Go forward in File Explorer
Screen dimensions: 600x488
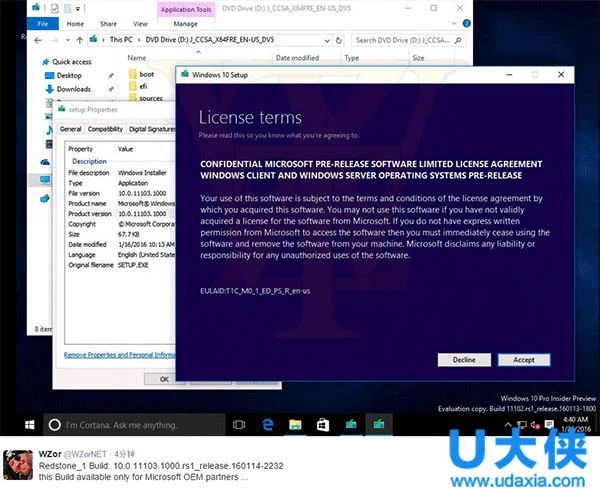click(x=55, y=40)
